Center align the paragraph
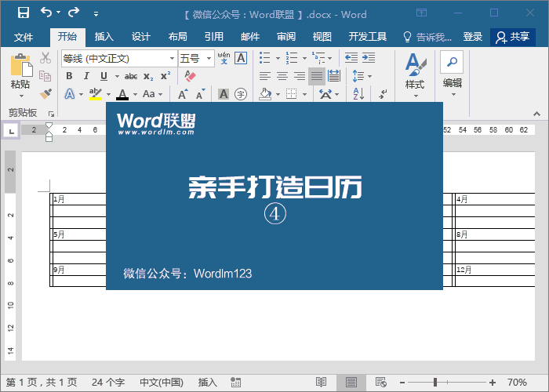 (x=282, y=76)
